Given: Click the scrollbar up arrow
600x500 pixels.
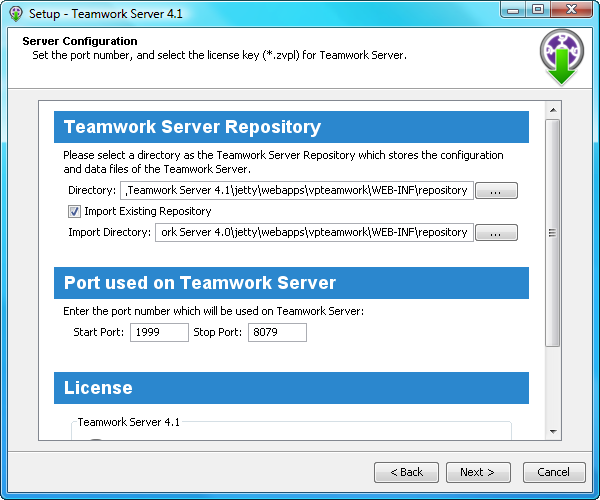Looking at the screenshot, I should (x=553, y=110).
